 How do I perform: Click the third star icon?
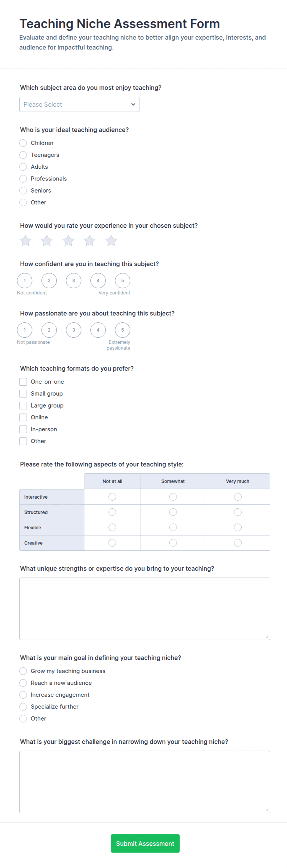click(68, 241)
